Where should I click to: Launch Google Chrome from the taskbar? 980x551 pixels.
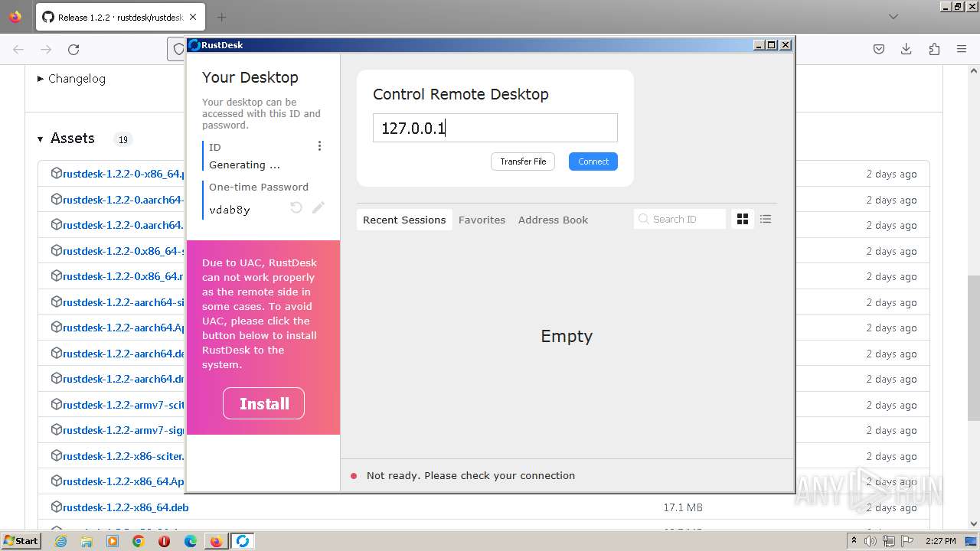click(x=139, y=541)
